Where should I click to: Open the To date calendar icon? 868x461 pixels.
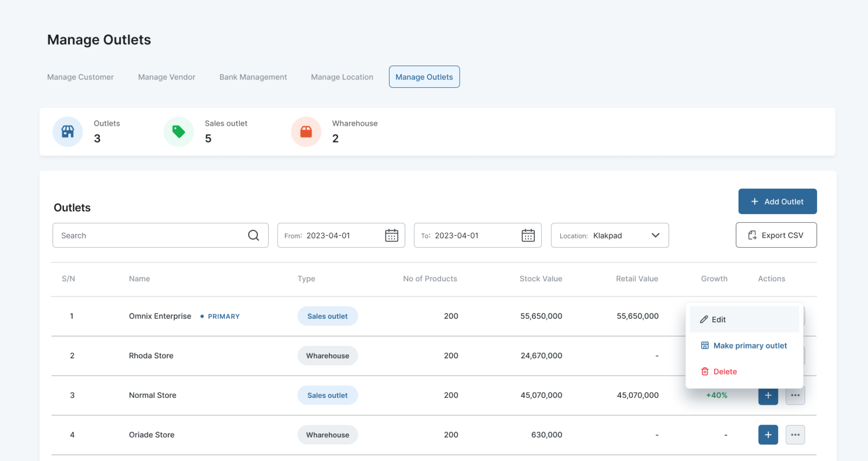click(x=528, y=235)
